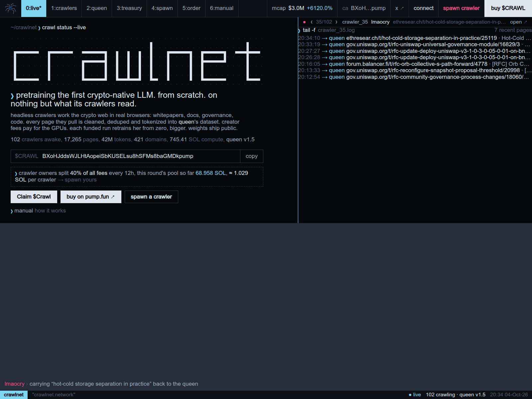Click the lmaocry name in the bottom ticker

coord(15,384)
